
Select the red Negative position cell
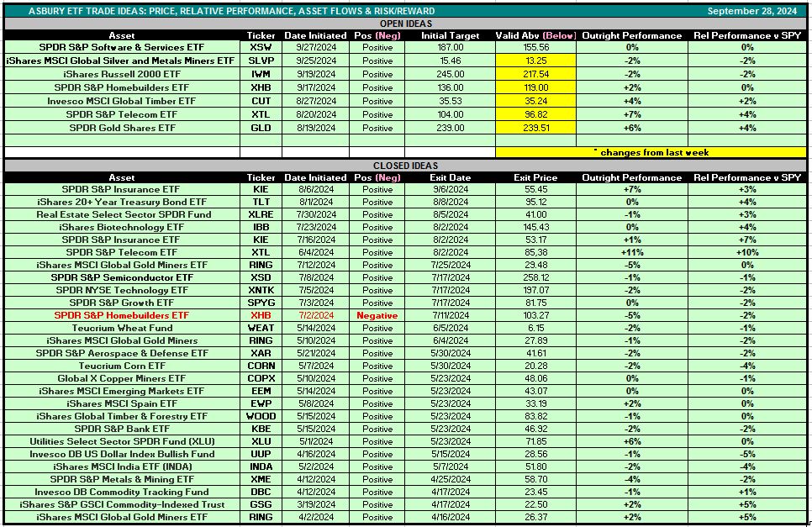click(377, 315)
